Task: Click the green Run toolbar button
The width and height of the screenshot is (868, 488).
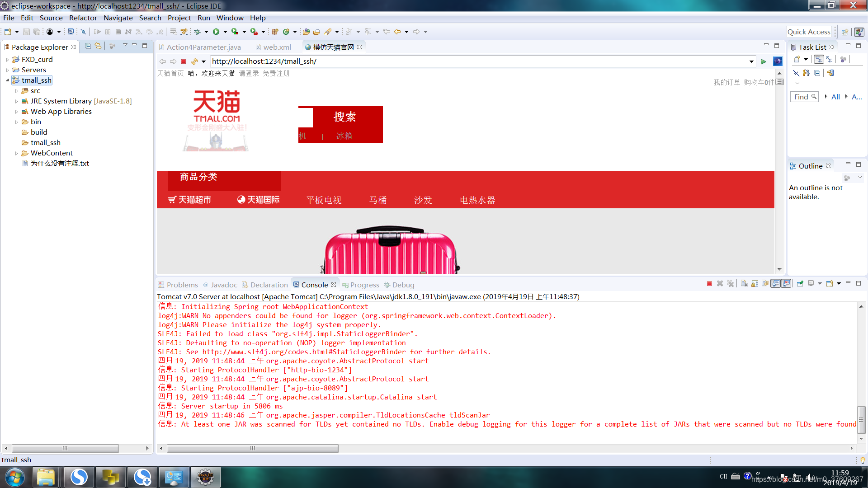Action: [216, 32]
